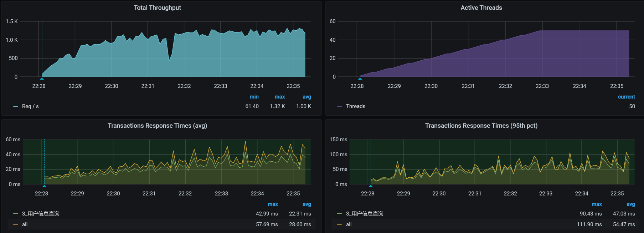Toggle 3_用户信息查询 series in the avg panel

41,214
